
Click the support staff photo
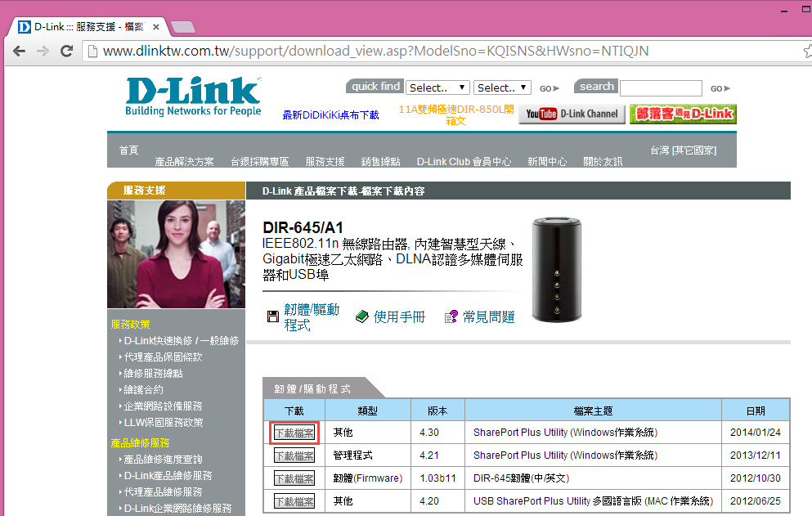[176, 254]
